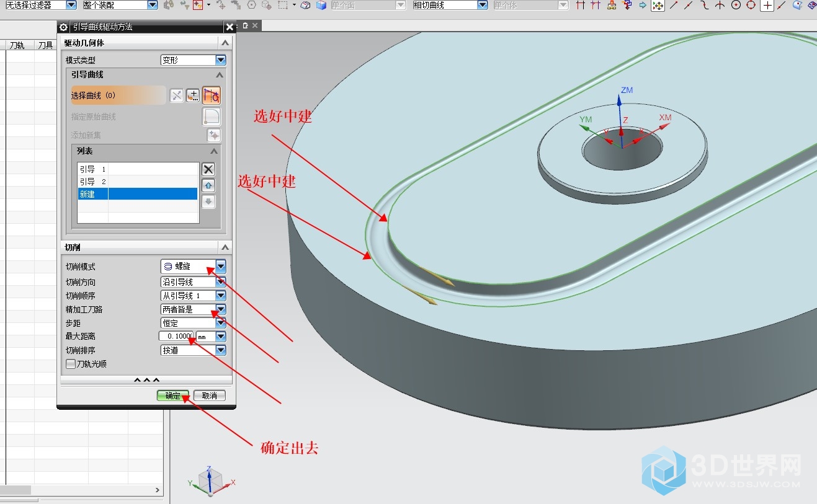This screenshot has height=504, width=817.
Task: Click the 确定 button
Action: click(x=172, y=396)
